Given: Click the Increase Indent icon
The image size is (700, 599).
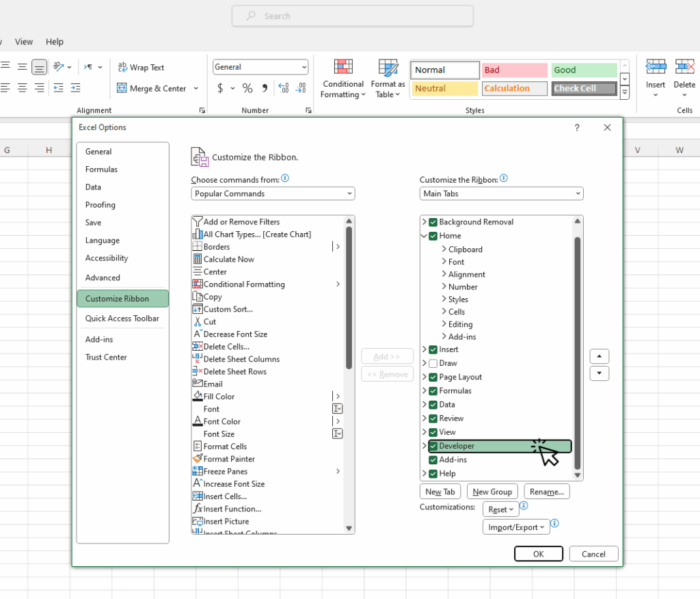Looking at the screenshot, I should click(x=75, y=88).
